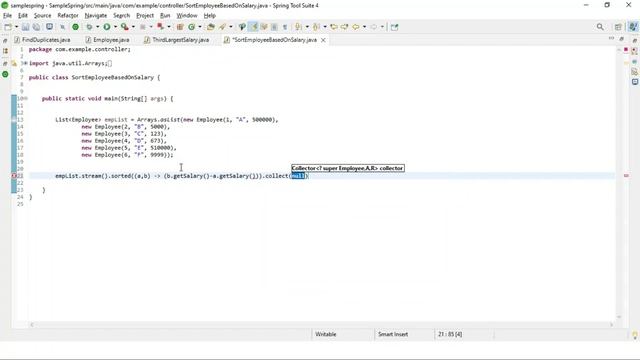Viewport: 640px width, 360px height.
Task: Click the Next Annotation toolbar icon
Action: click(x=298, y=27)
